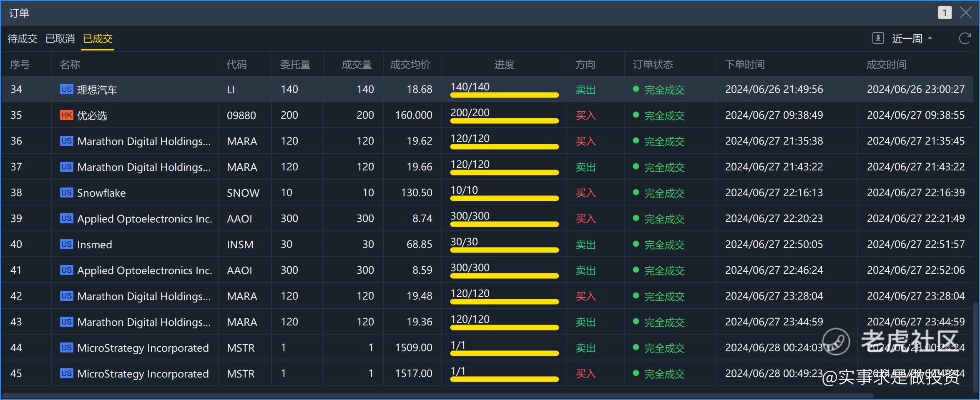Click US badge on order 44 MSTR

(x=67, y=347)
